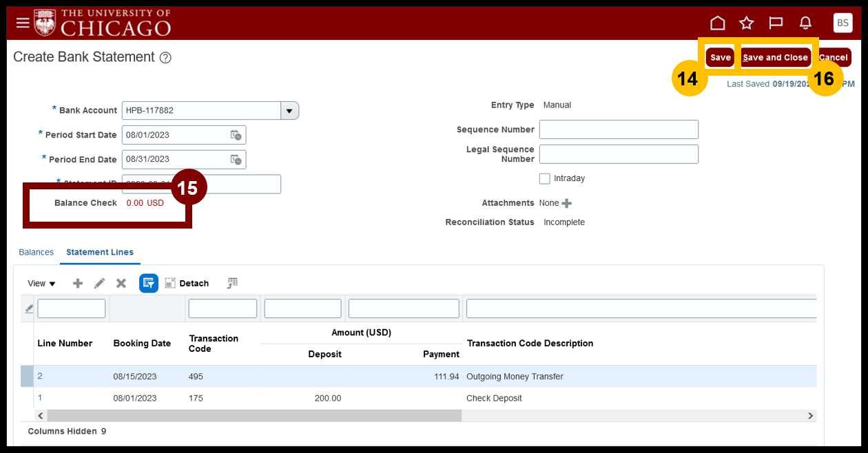
Task: Add a new statement line
Action: (x=78, y=283)
